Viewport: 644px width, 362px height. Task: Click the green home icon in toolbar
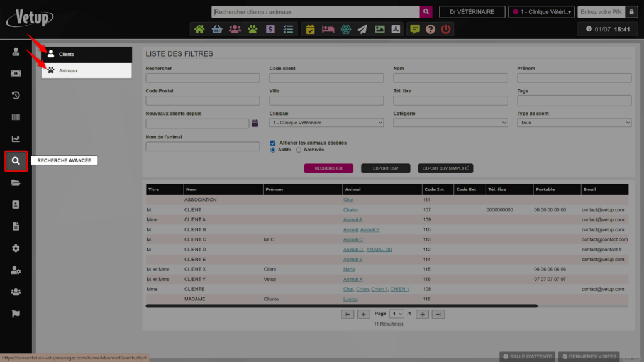tap(199, 29)
